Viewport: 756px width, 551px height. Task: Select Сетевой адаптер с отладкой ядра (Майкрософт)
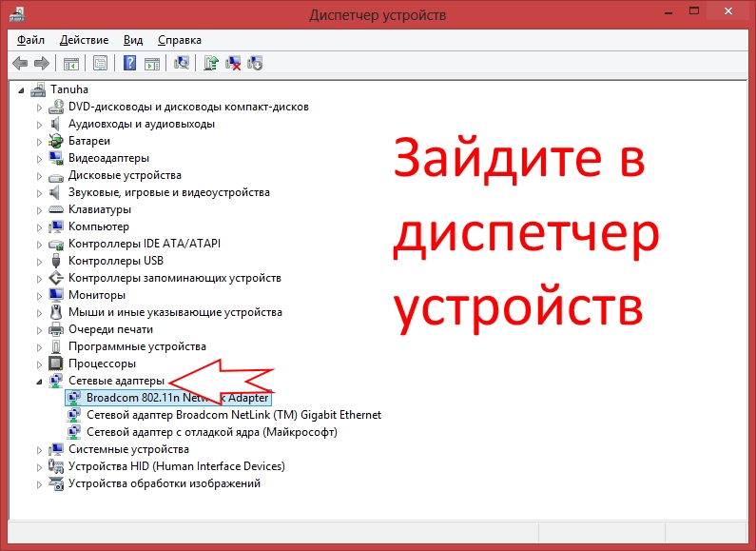(212, 432)
